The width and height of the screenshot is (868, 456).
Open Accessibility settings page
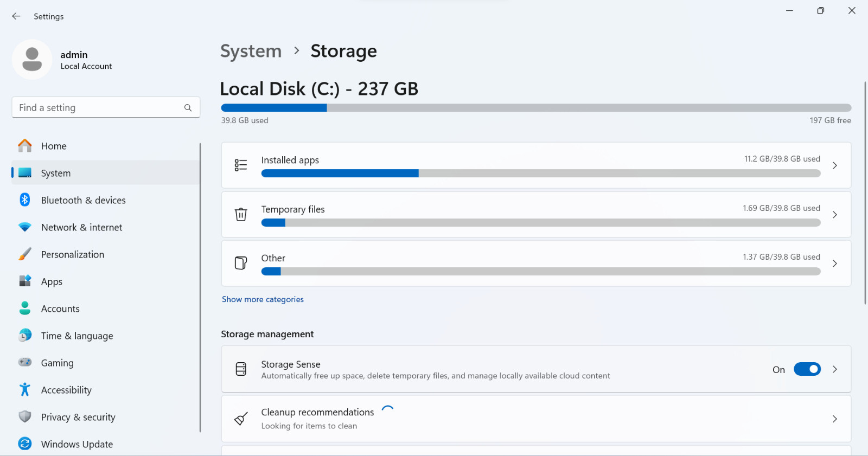pos(106,390)
